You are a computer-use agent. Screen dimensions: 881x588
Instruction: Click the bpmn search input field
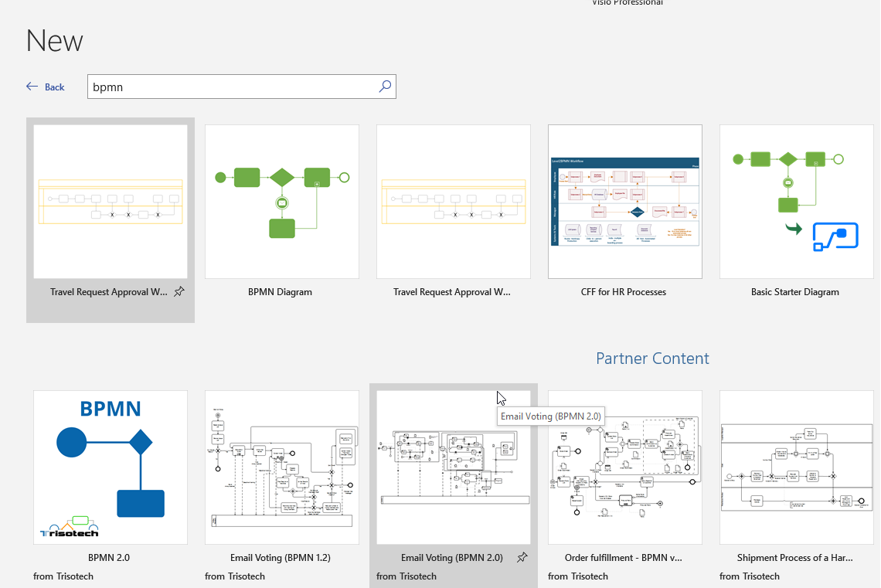232,87
